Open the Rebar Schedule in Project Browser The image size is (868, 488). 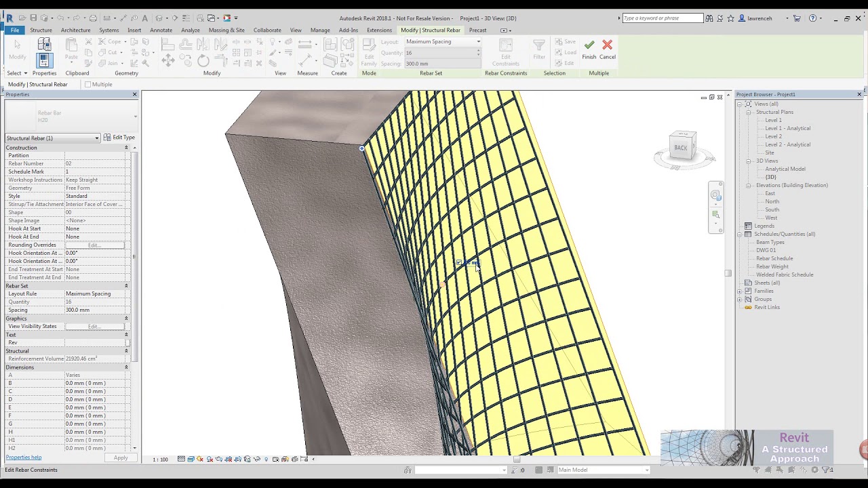[x=774, y=258]
